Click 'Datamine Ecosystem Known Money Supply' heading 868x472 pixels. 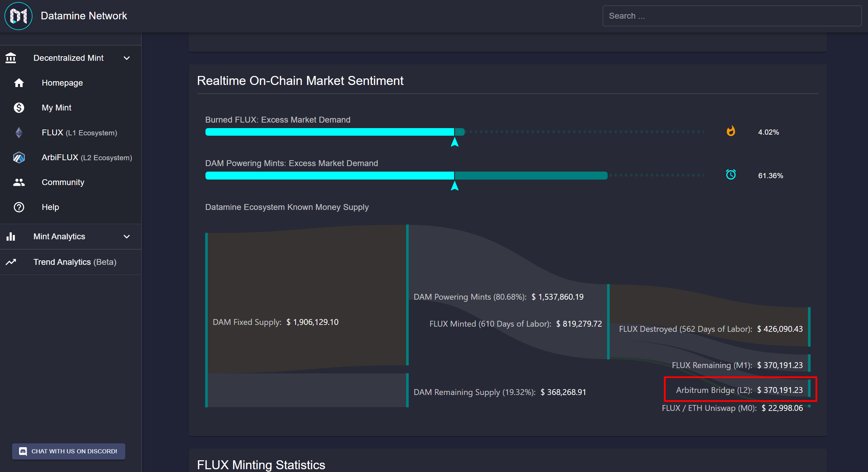pos(287,207)
